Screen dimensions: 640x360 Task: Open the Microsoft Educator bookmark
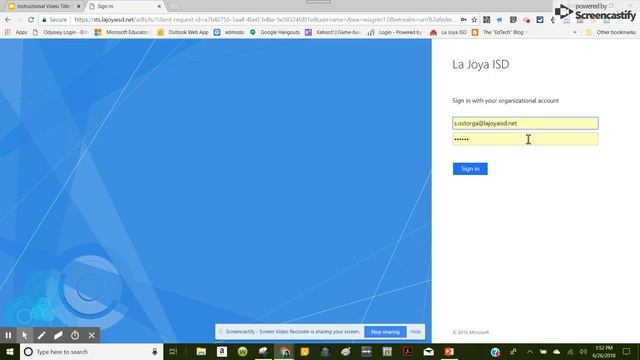[122, 32]
